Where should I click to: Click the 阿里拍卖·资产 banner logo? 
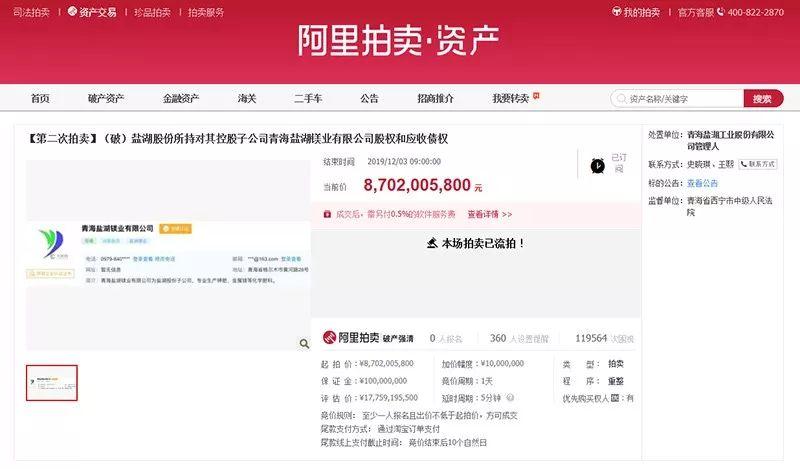pyautogui.click(x=398, y=40)
